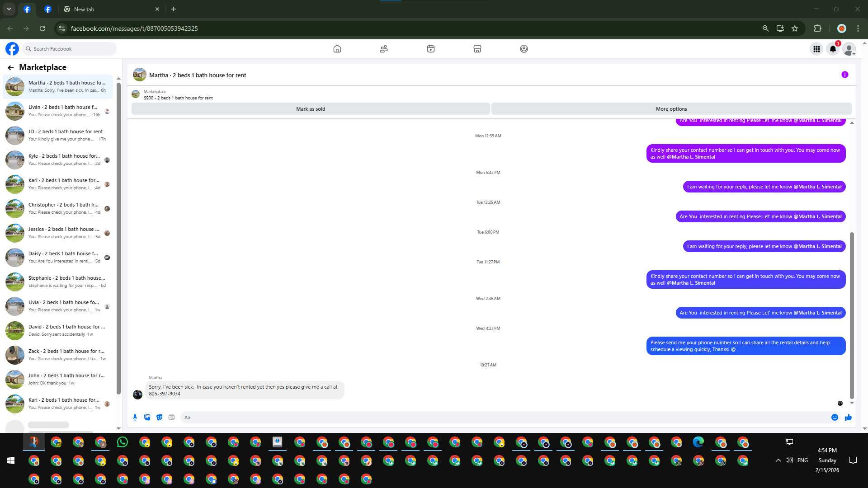Open Microsoft Edge from the taskbar
Viewport: 868px width, 488px height.
pyautogui.click(x=698, y=442)
